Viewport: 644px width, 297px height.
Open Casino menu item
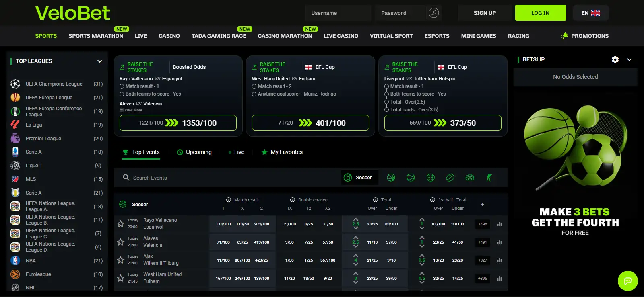(x=169, y=36)
